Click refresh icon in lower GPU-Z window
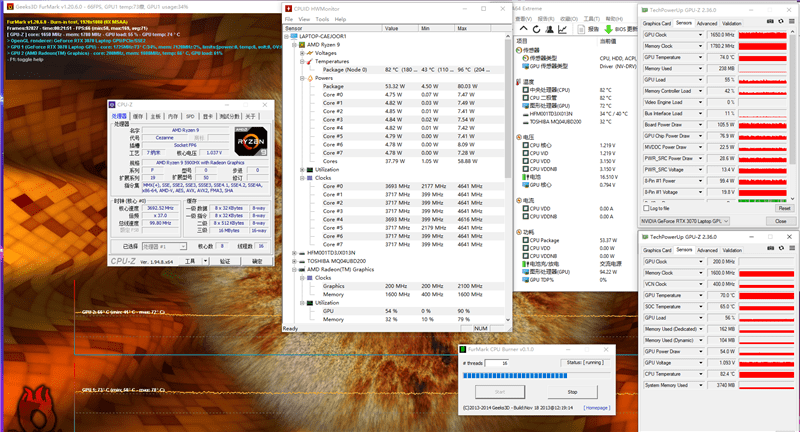The width and height of the screenshot is (800, 432). (781, 248)
